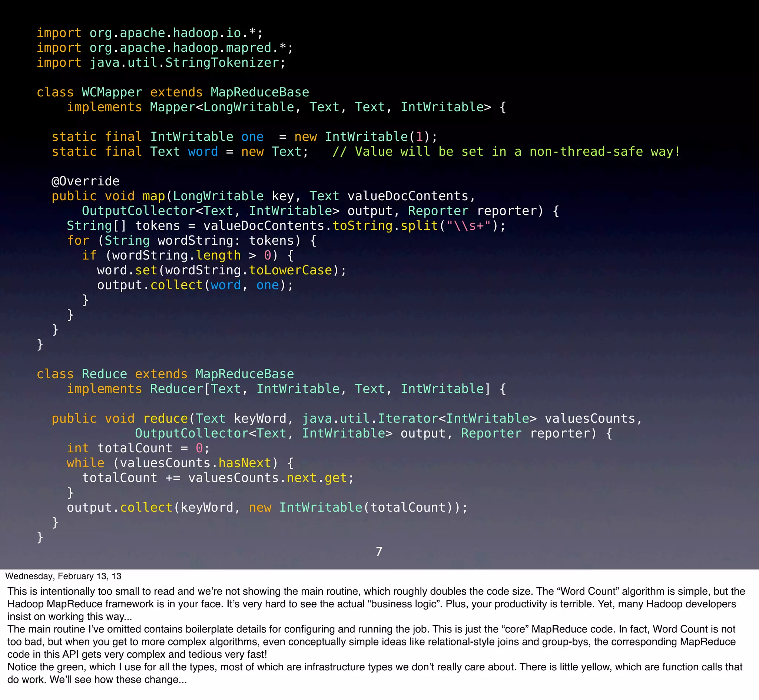Click 'if (wordString.length > 0)' line
This screenshot has height=700, width=759.
188,255
